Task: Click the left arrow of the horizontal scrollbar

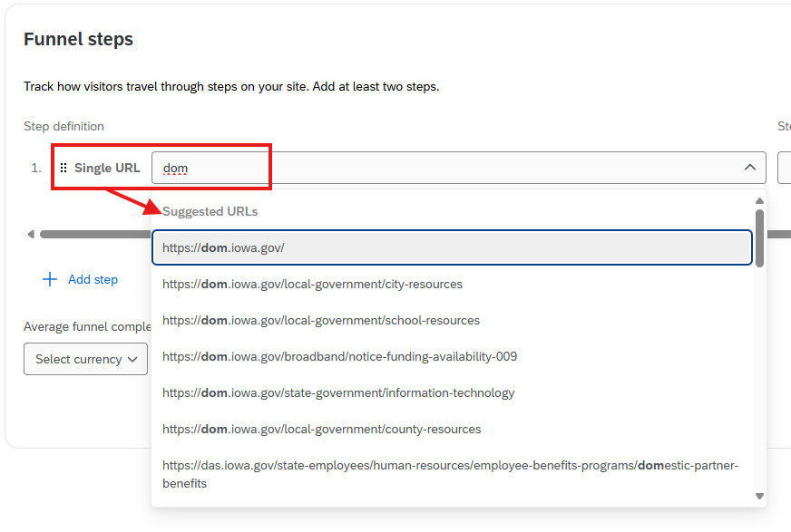Action: click(30, 233)
